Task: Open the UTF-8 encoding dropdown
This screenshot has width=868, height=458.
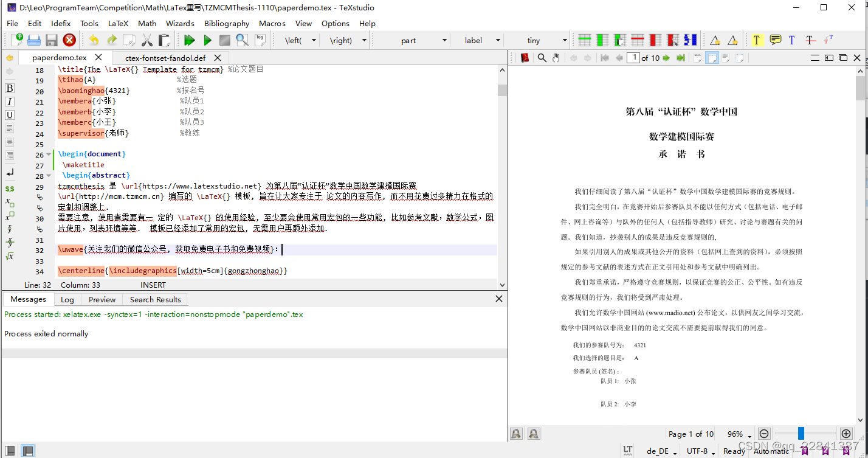Action: 701,451
